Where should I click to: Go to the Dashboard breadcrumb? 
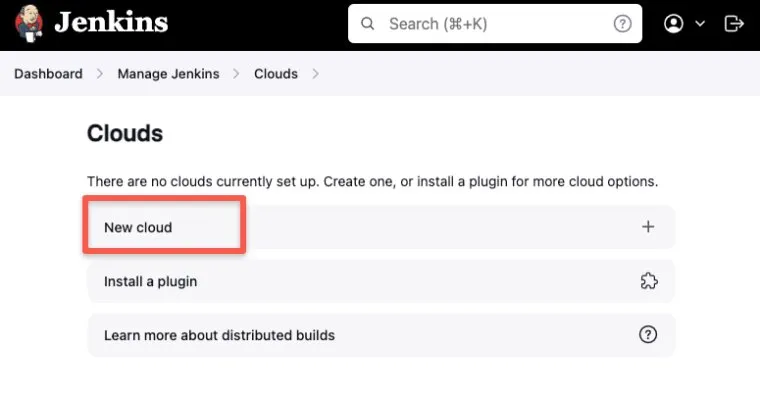click(x=48, y=74)
